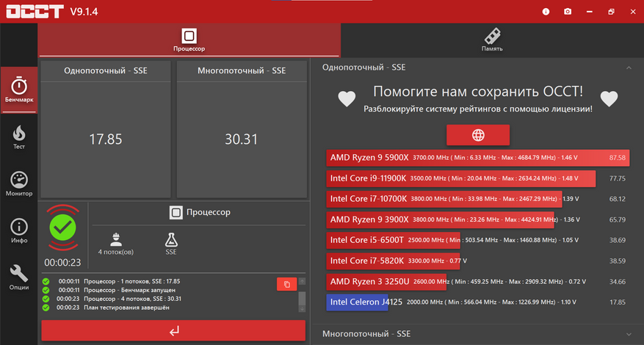Click log entry 'Процессор - Бенчмарк запущен'

pyautogui.click(x=129, y=290)
